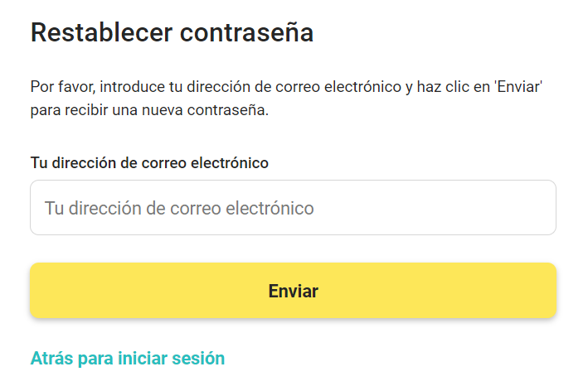Click the quoted word 'Enviar' in instructions
The width and height of the screenshot is (588, 386).
[x=518, y=86]
